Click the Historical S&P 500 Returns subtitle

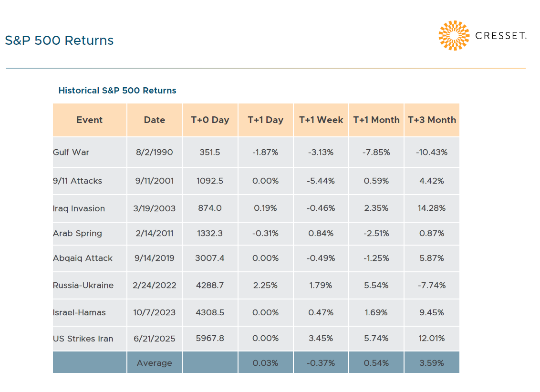[x=117, y=91]
